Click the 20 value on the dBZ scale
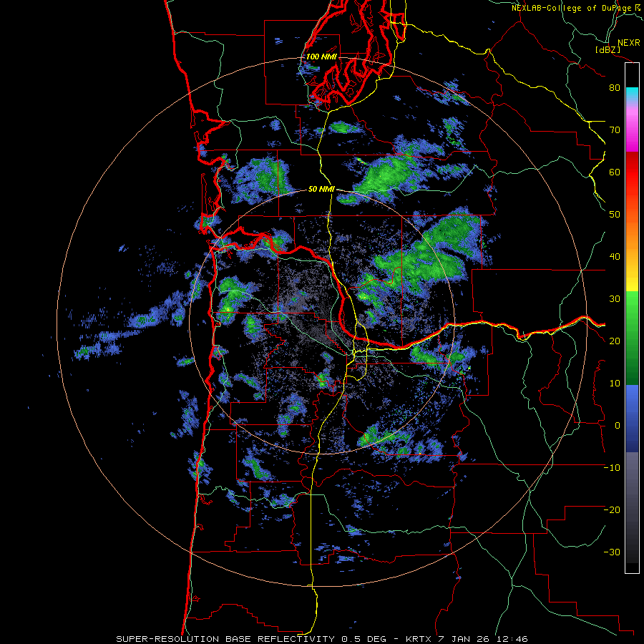 point(615,341)
